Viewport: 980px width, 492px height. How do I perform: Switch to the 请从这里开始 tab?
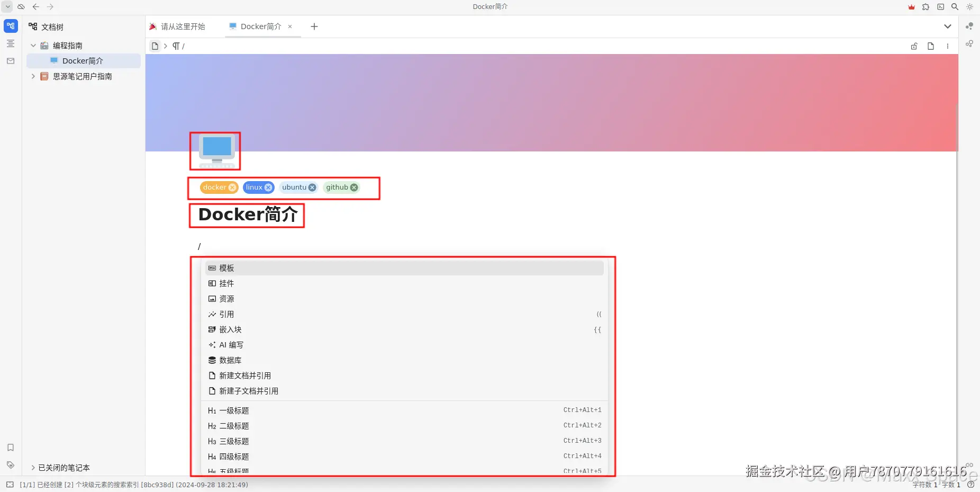[x=177, y=26]
